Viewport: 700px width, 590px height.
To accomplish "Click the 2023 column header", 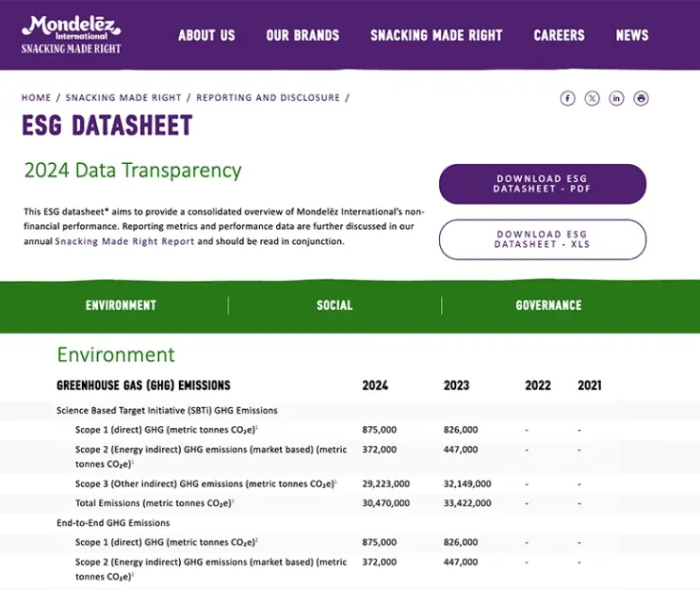I will click(456, 385).
